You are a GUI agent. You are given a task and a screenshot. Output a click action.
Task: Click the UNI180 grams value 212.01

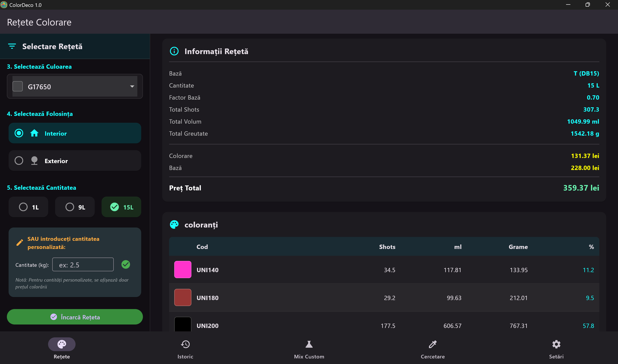click(x=518, y=298)
